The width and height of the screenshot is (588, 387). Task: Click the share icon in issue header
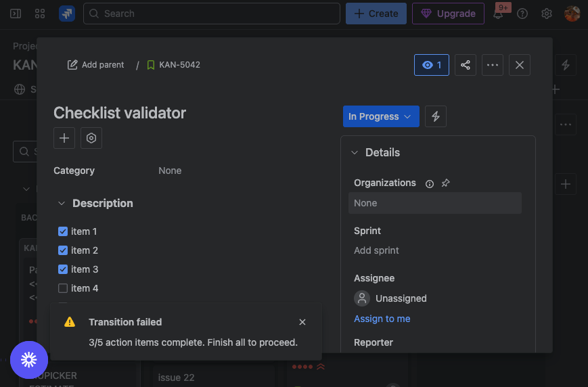tap(466, 65)
